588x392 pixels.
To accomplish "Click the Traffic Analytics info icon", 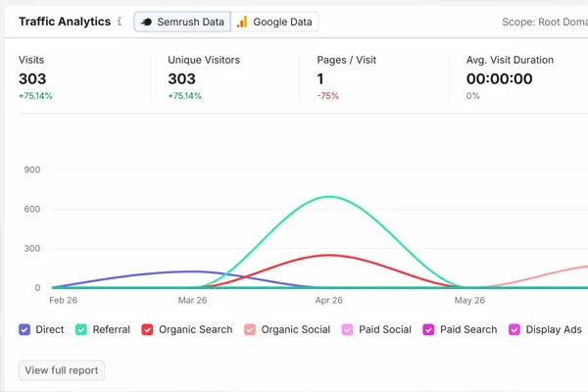I will tap(120, 22).
